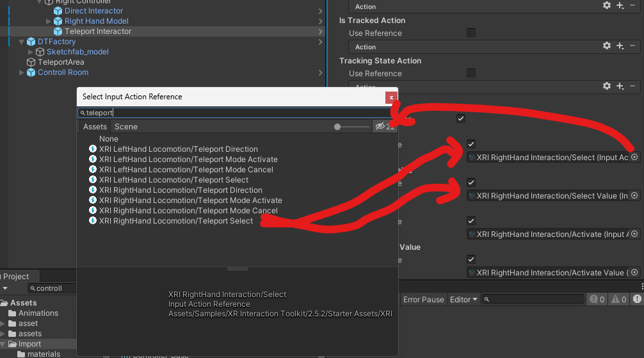Pick XRI LeftHand Locomotion/Teleport Mode Cancel
The width and height of the screenshot is (644, 358).
point(186,170)
